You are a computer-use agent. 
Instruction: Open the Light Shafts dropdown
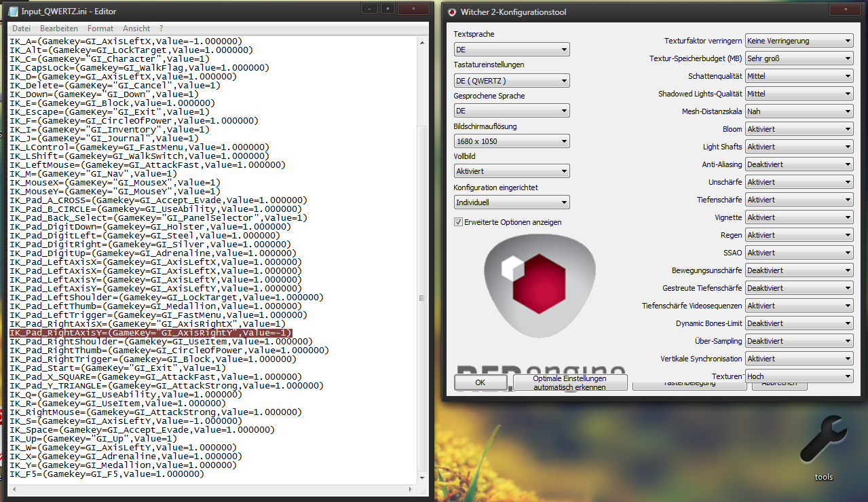(799, 147)
